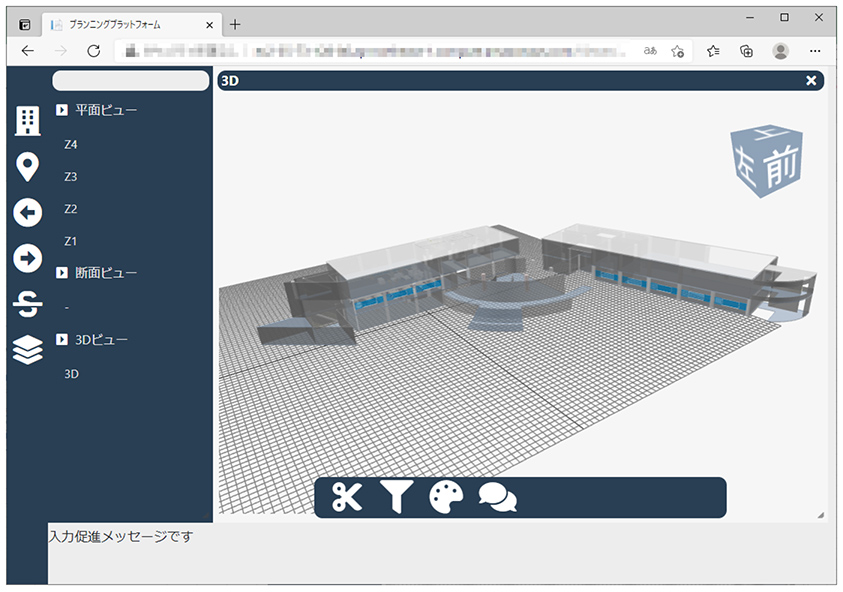Collapse the 平面ビュー tree section

[x=63, y=110]
